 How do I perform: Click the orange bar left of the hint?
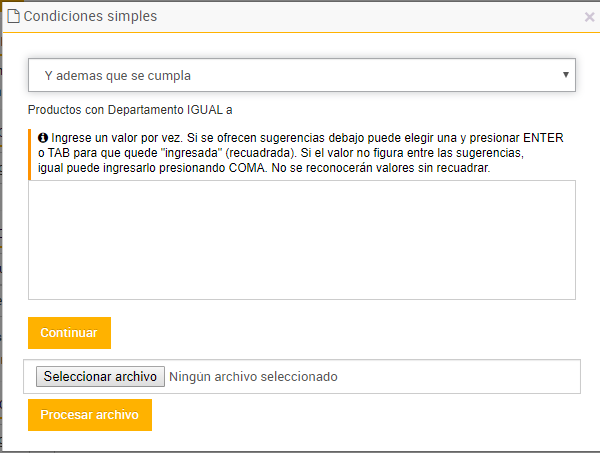click(x=30, y=153)
